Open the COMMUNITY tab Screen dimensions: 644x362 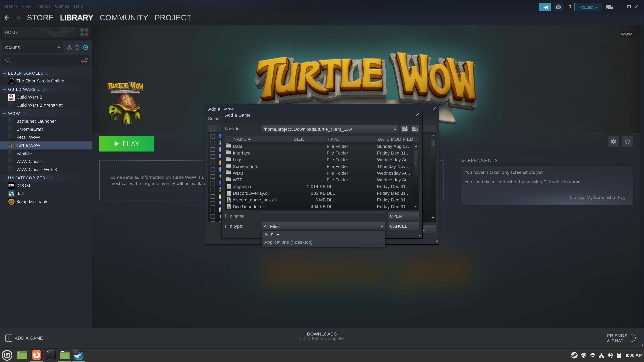click(x=124, y=18)
